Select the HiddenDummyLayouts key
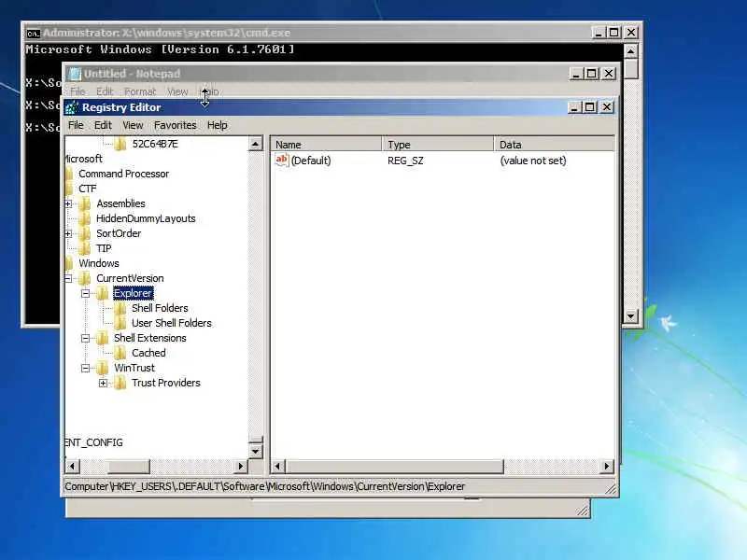 tap(146, 218)
